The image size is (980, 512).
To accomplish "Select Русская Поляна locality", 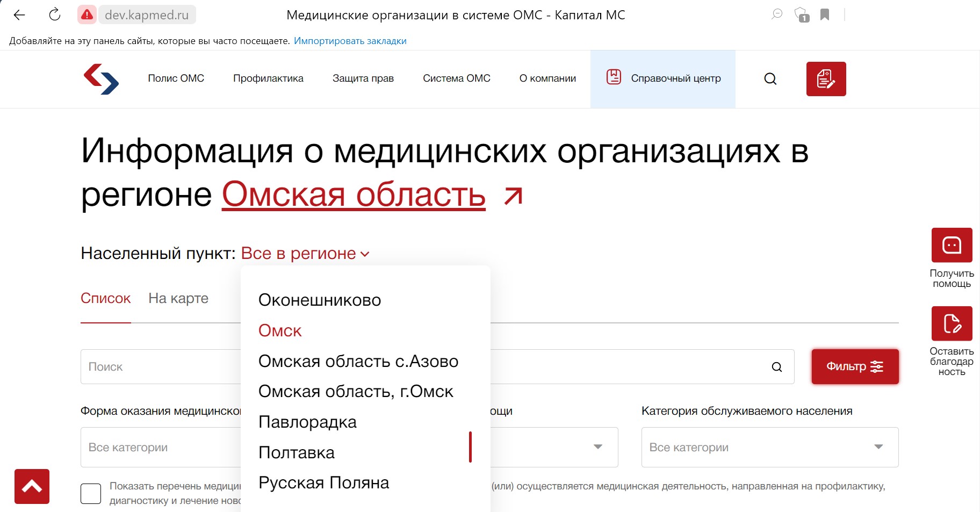I will point(323,482).
